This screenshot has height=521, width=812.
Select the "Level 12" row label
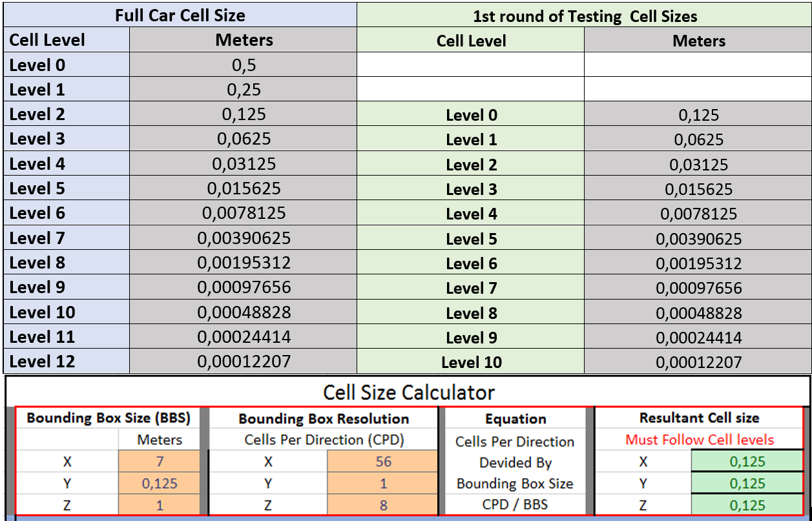[x=43, y=362]
